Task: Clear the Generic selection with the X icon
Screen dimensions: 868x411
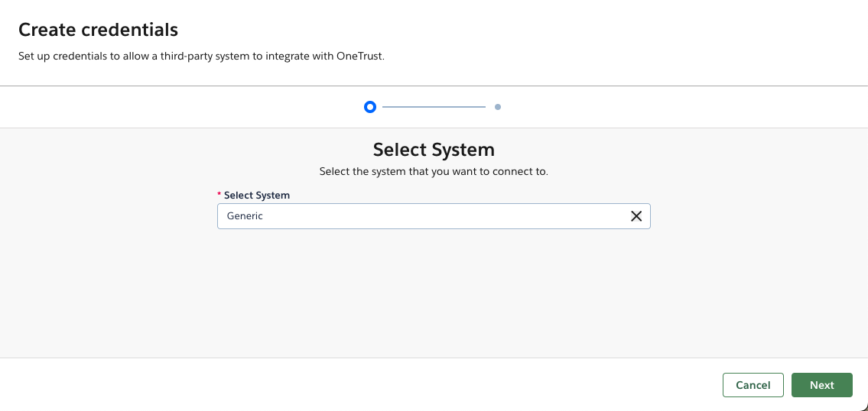Action: [636, 216]
